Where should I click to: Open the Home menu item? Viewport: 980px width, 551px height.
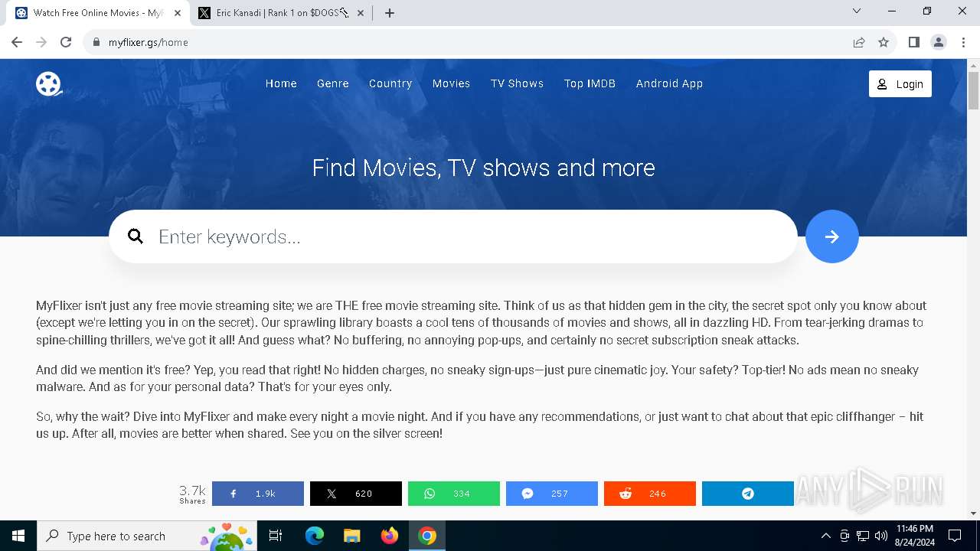point(281,83)
